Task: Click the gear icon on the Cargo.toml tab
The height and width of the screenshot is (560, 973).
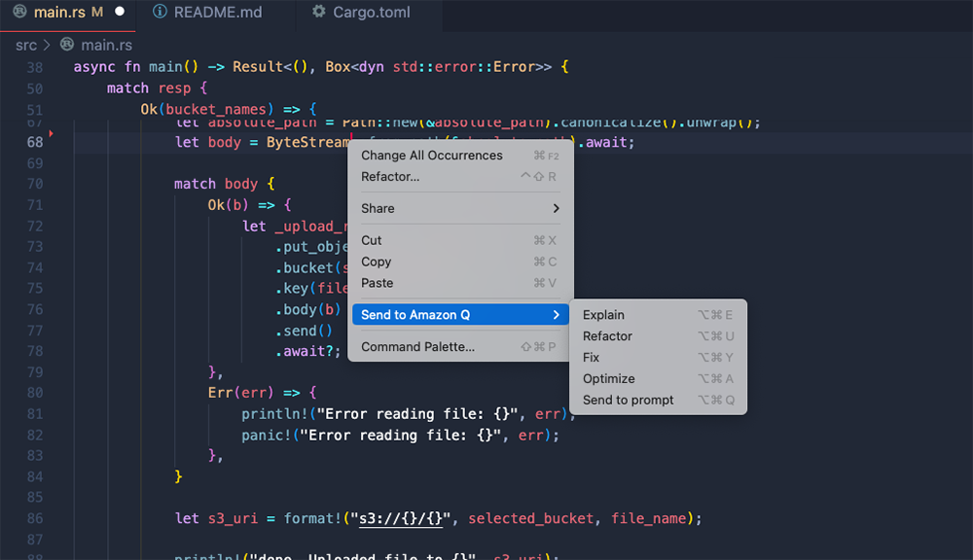Action: [x=317, y=13]
